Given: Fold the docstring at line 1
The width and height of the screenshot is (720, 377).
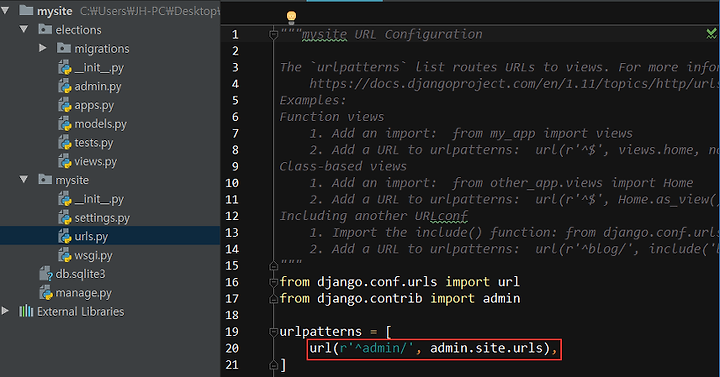Looking at the screenshot, I should pos(273,34).
